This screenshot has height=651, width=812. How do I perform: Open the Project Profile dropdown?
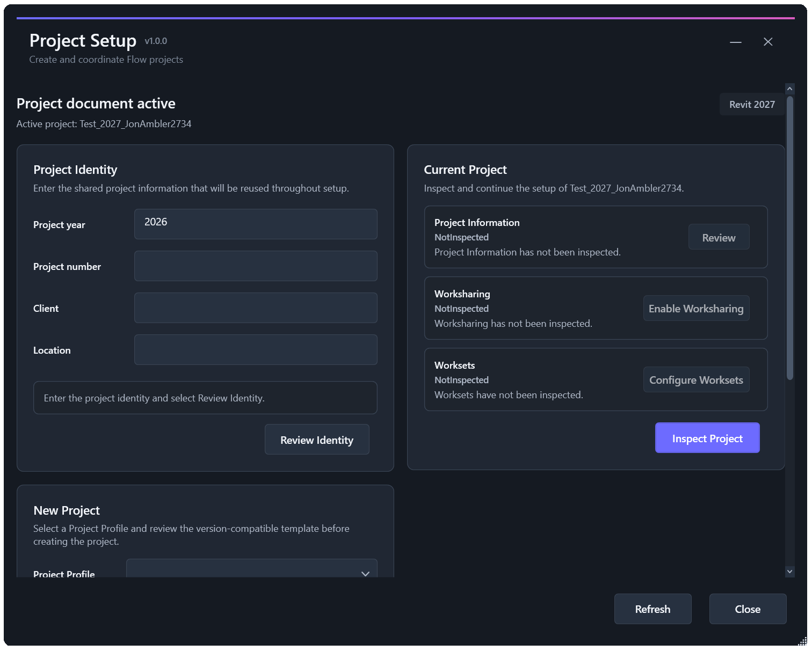click(252, 568)
